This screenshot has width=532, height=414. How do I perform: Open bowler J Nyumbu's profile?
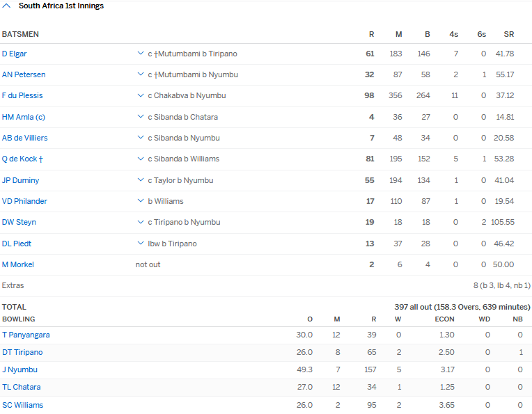coord(19,369)
